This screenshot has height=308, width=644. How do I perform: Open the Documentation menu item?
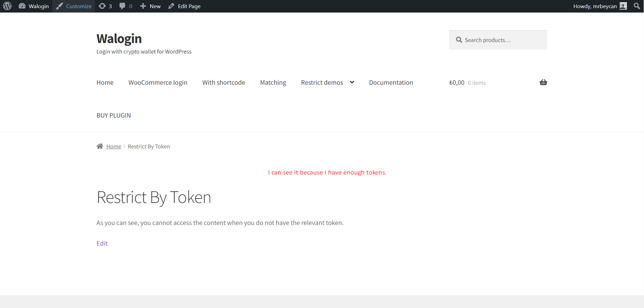tap(391, 83)
